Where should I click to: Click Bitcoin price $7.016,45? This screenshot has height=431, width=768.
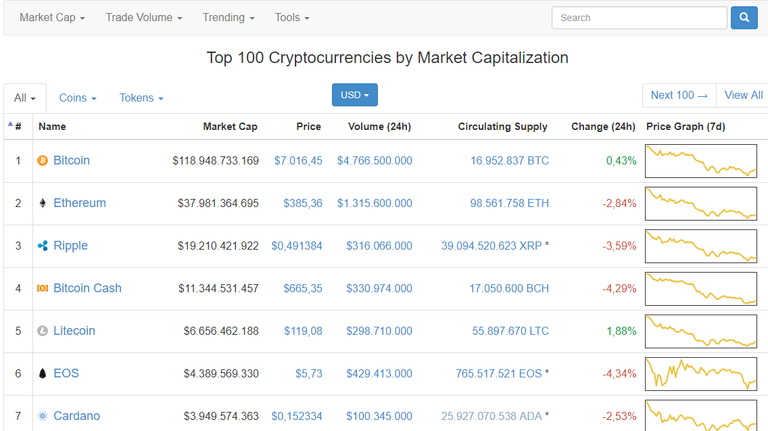point(298,161)
